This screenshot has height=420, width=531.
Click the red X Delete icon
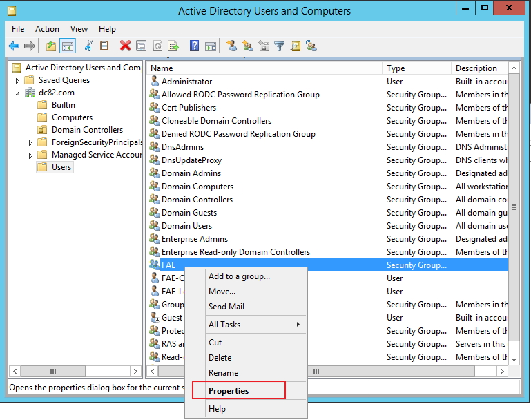[x=125, y=46]
